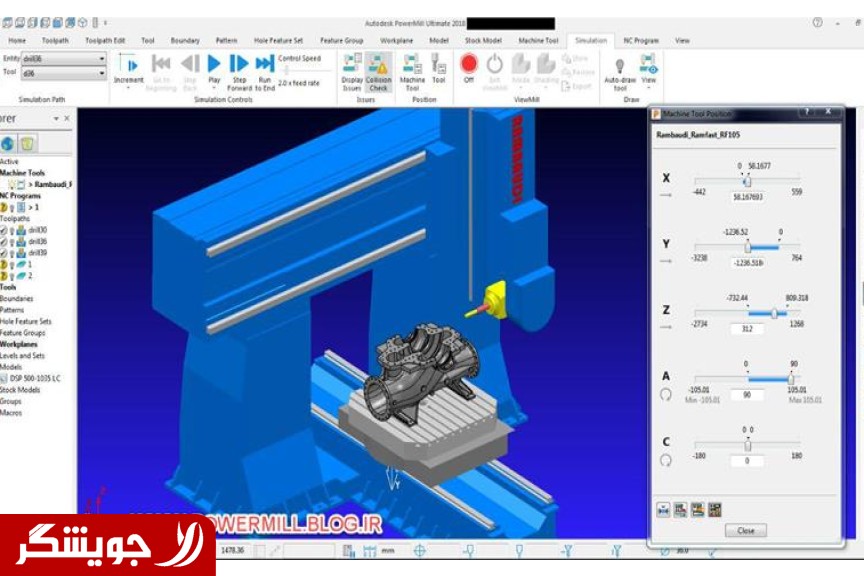
Task: Click the Play simulation button
Action: (214, 64)
